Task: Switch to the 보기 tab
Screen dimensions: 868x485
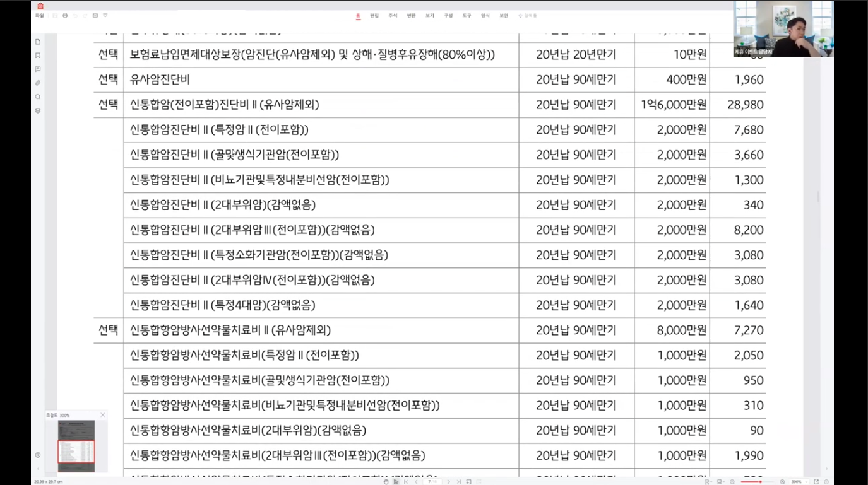Action: 429,15
